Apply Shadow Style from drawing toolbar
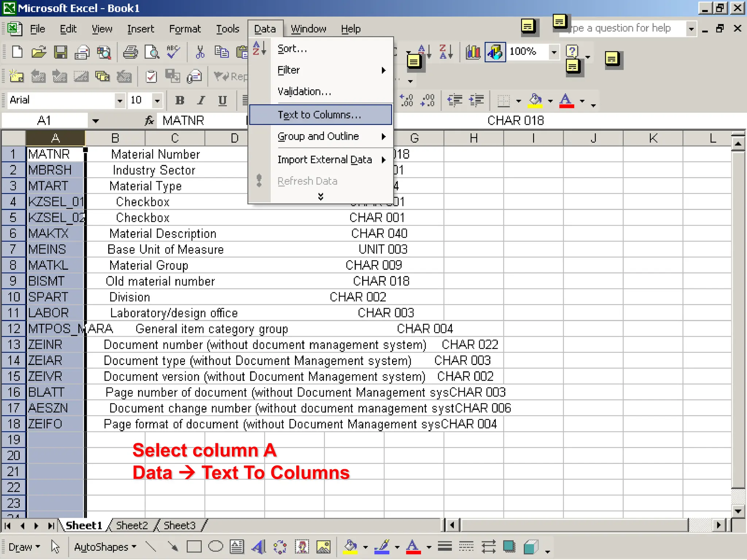The height and width of the screenshot is (560, 747). click(509, 547)
